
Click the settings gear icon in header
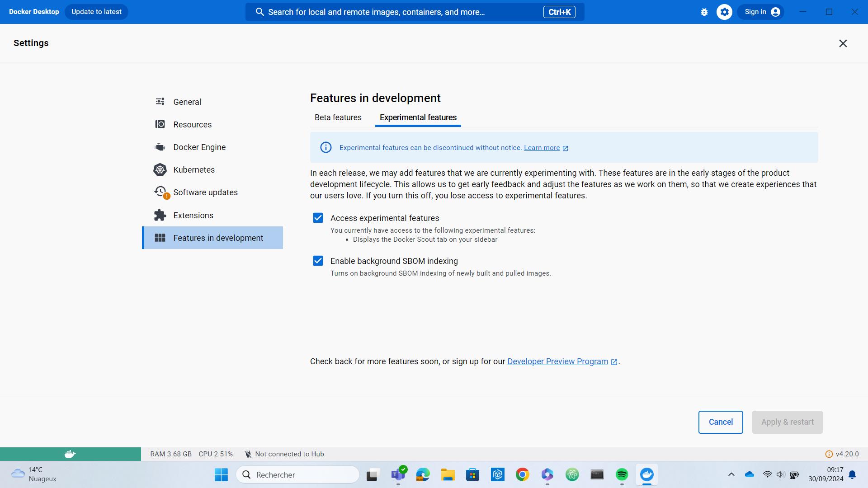pos(724,12)
